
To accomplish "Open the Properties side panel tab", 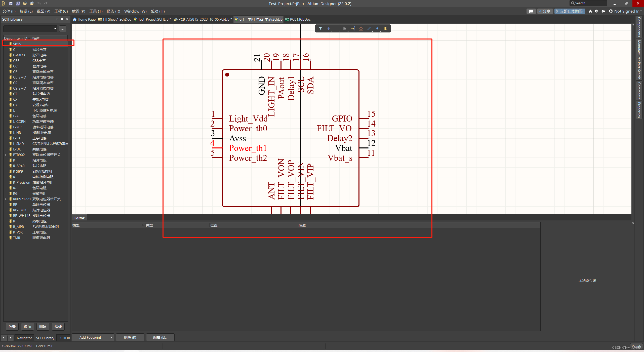I will click(x=639, y=110).
